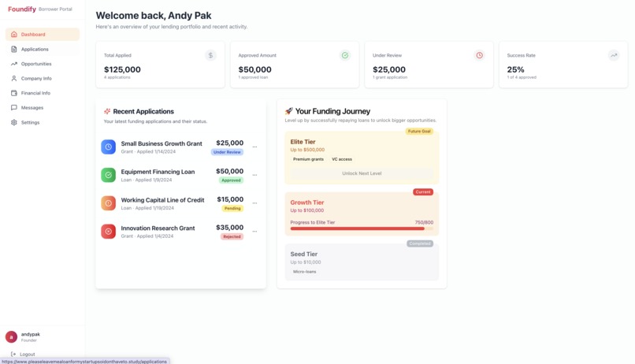Click the Applications document icon in sidebar

(x=13, y=49)
